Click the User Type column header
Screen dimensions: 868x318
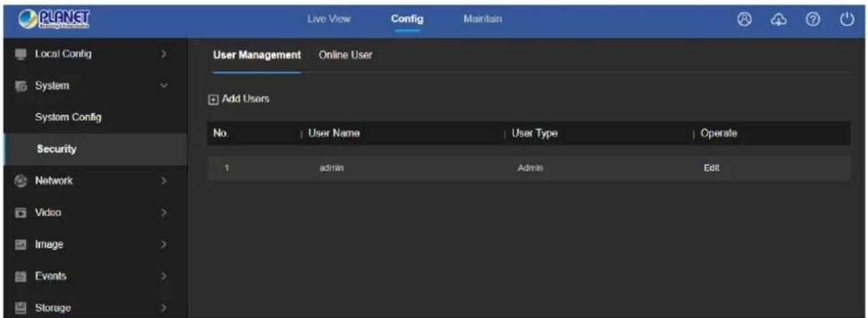(x=535, y=133)
